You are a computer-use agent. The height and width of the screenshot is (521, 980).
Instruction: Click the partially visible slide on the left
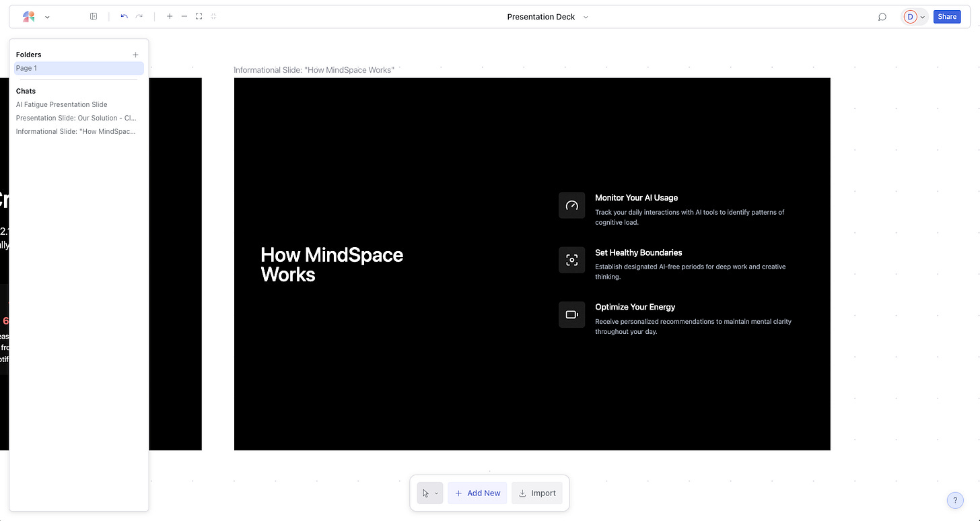point(175,264)
